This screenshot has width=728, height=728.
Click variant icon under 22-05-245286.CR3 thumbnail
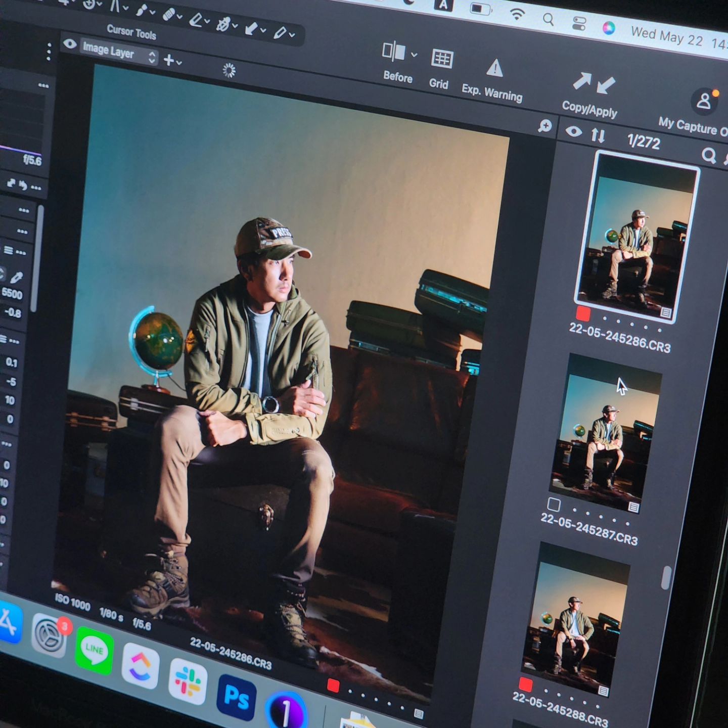(666, 313)
